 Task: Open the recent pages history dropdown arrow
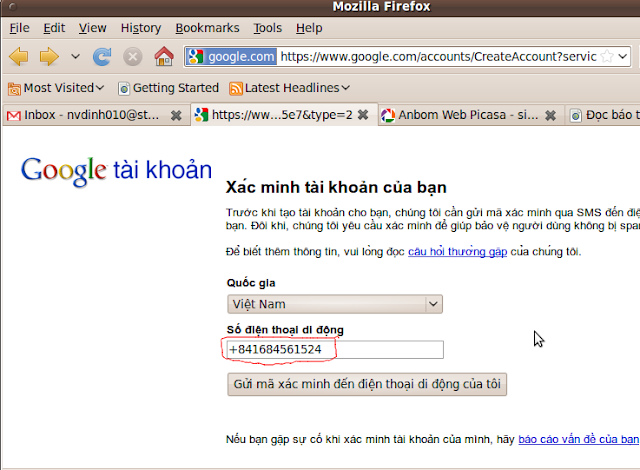(x=75, y=56)
